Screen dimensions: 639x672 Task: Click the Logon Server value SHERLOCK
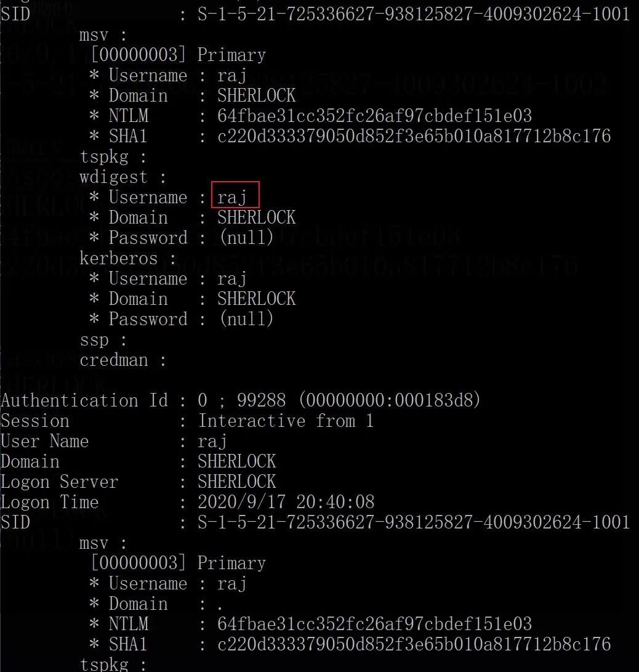click(236, 482)
